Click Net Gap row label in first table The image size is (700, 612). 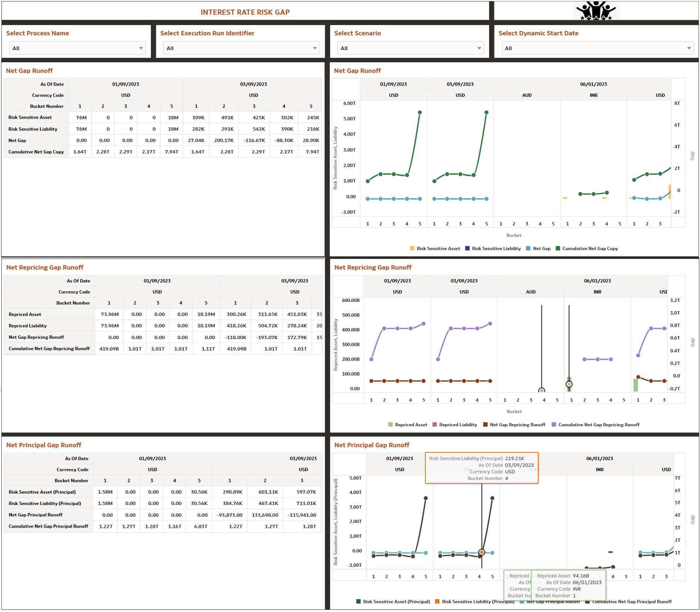(x=17, y=140)
